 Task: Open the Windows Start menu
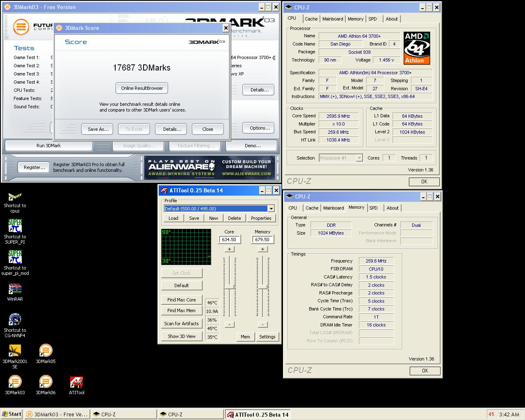coord(11,414)
